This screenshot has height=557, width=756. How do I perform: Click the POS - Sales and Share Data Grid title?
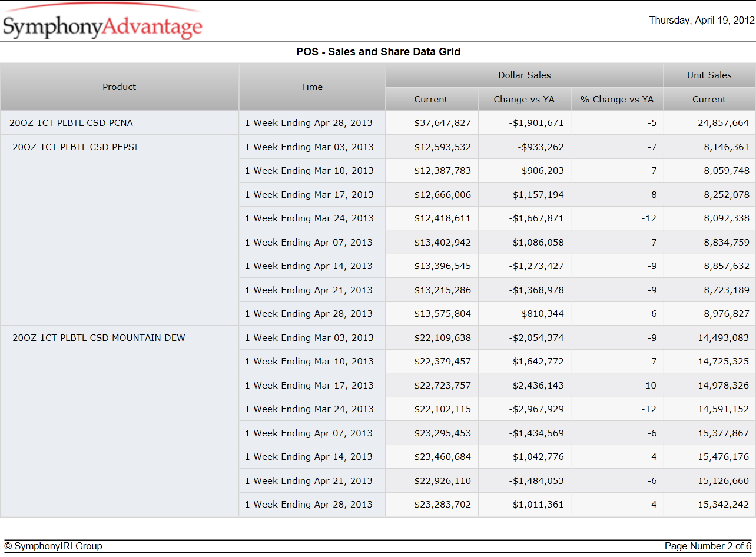pyautogui.click(x=378, y=52)
